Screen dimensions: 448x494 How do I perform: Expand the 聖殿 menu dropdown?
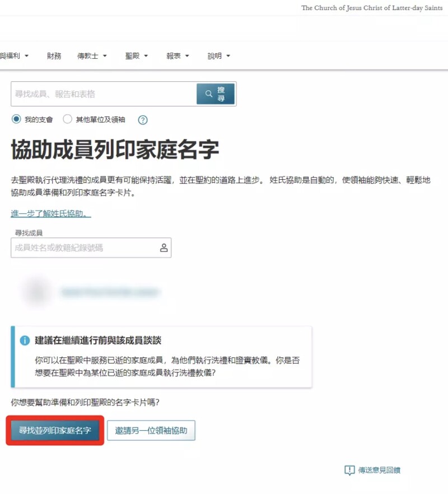click(137, 56)
